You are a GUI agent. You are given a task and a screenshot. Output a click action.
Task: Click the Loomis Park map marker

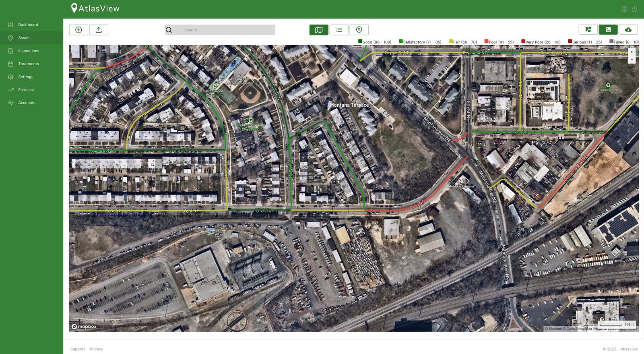click(x=608, y=85)
